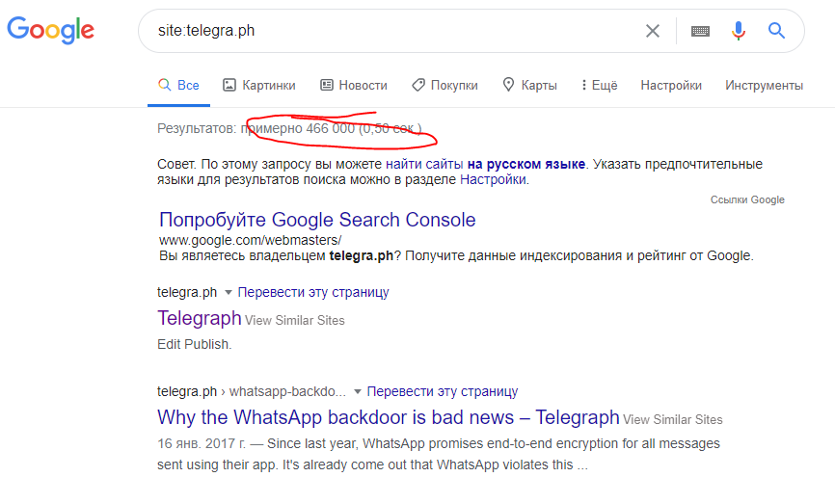Screen dimensions: 835x504
Task: Open the Telegraph result title
Action: (x=200, y=318)
